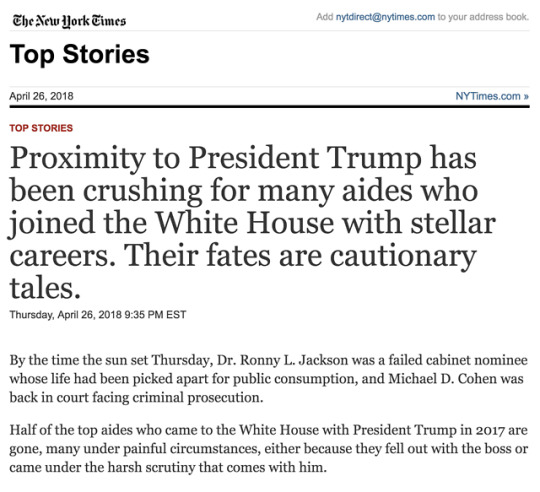Open the NYTimes.com » link
This screenshot has width=540, height=492.
pos(492,96)
